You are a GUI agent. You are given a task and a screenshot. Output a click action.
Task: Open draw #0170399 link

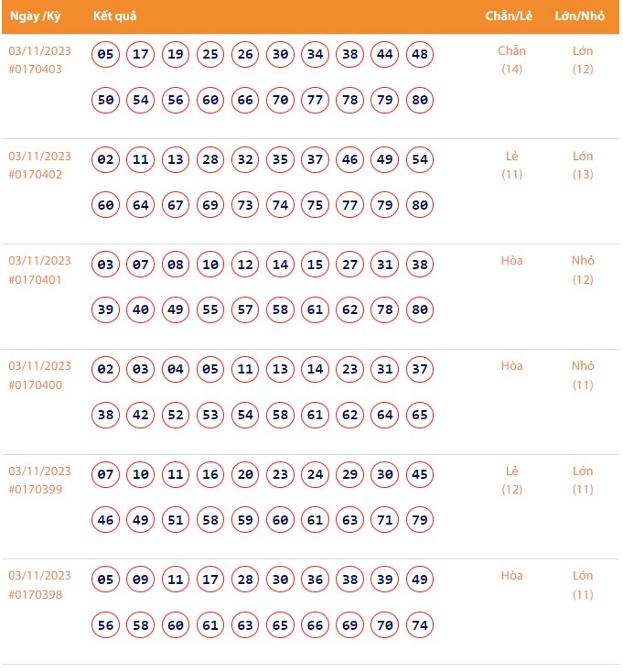point(36,490)
